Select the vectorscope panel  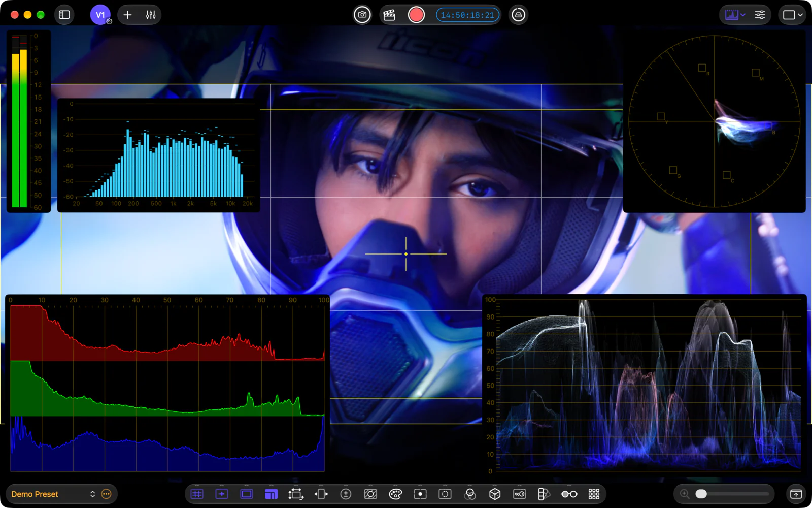[714, 121]
